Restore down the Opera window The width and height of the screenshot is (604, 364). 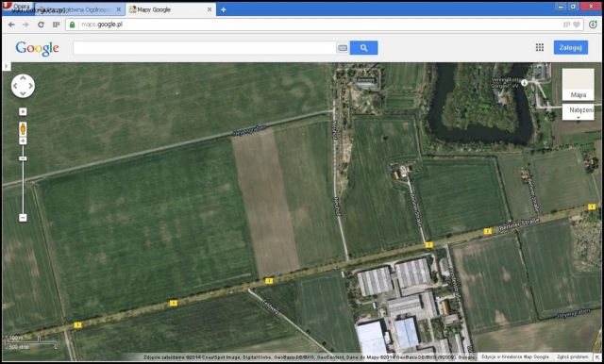pos(573,7)
